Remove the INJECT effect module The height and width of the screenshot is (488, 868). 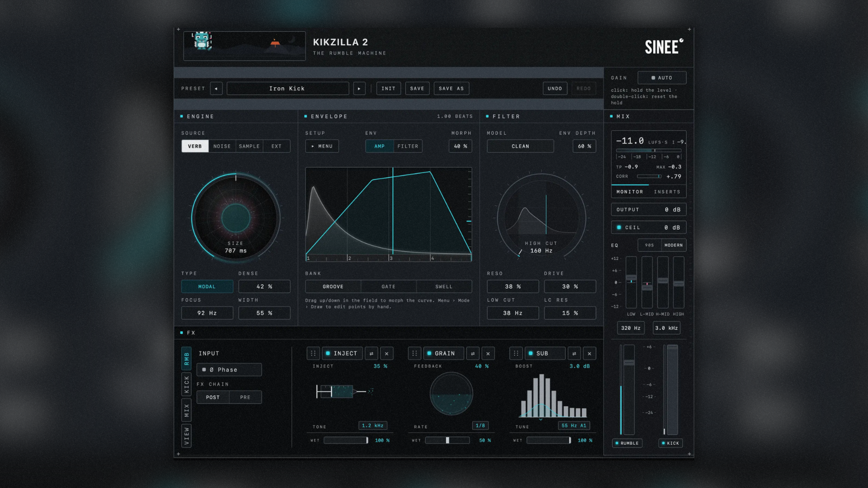387,353
